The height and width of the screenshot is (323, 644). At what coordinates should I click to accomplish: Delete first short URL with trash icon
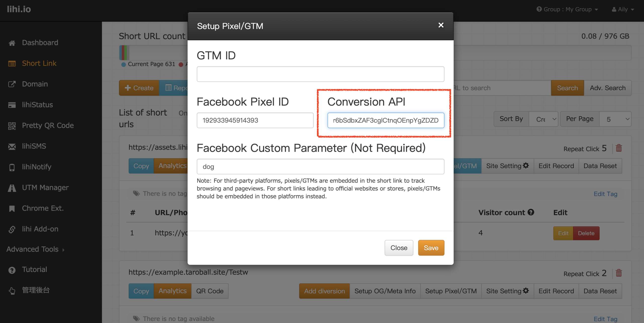click(x=619, y=148)
